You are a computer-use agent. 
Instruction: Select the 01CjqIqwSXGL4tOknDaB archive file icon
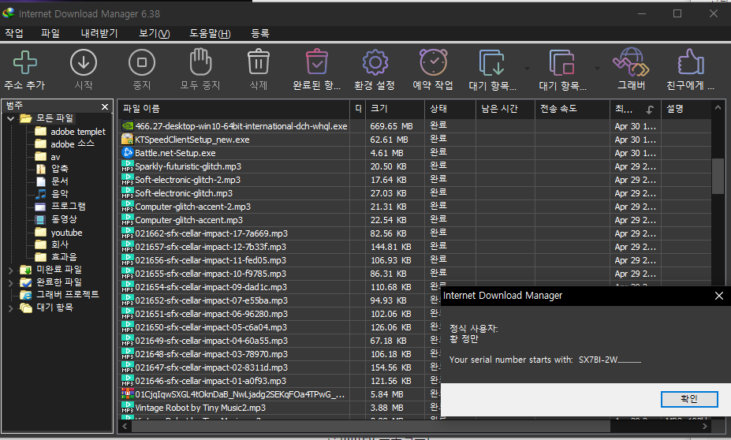tap(127, 394)
